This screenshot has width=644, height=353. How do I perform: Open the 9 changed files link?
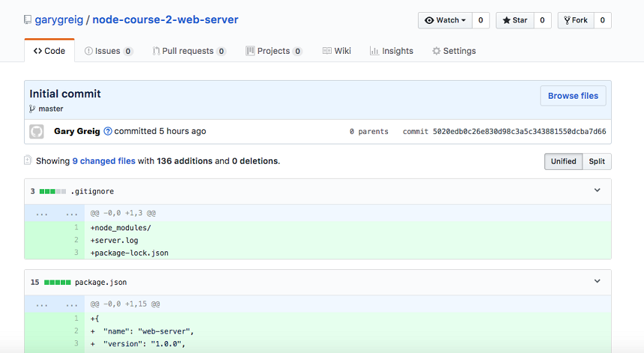point(103,161)
